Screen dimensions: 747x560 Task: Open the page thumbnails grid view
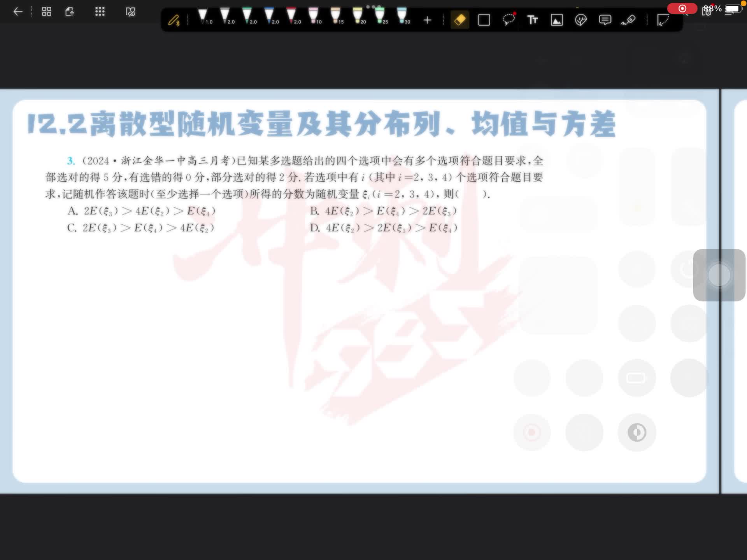[47, 12]
